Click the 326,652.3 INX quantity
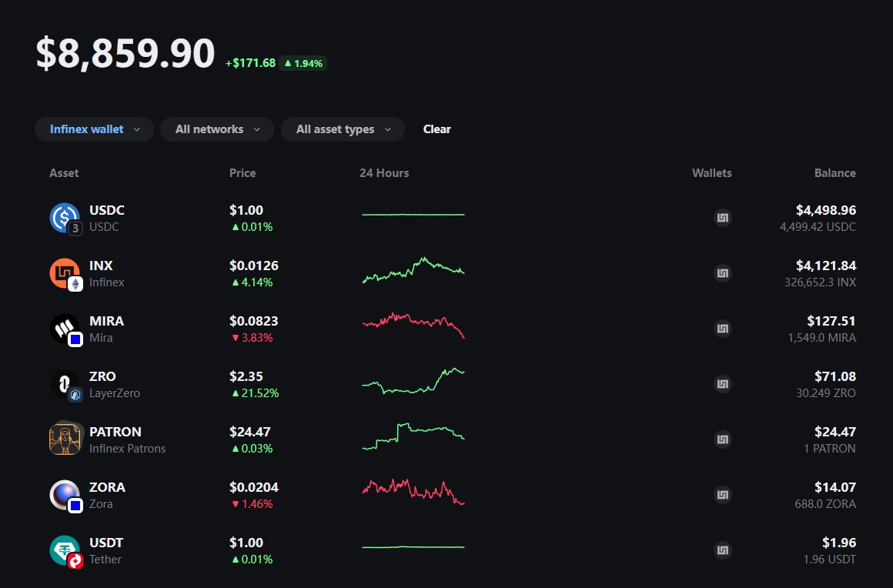Viewport: 893px width, 588px height. (820, 282)
